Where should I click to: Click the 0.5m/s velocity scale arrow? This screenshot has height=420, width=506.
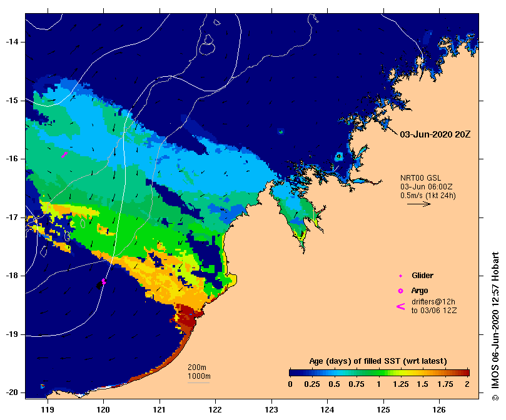[419, 204]
